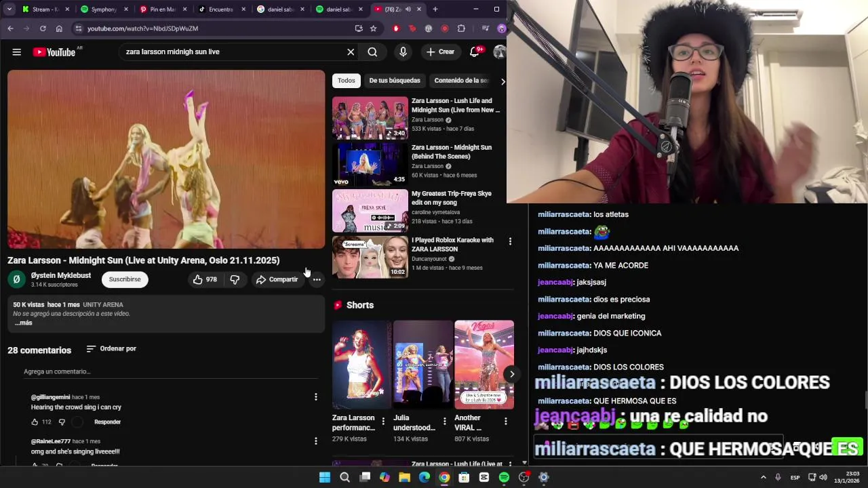
Task: Open Lush Life and Midnight Sun thumbnail
Action: coord(370,119)
